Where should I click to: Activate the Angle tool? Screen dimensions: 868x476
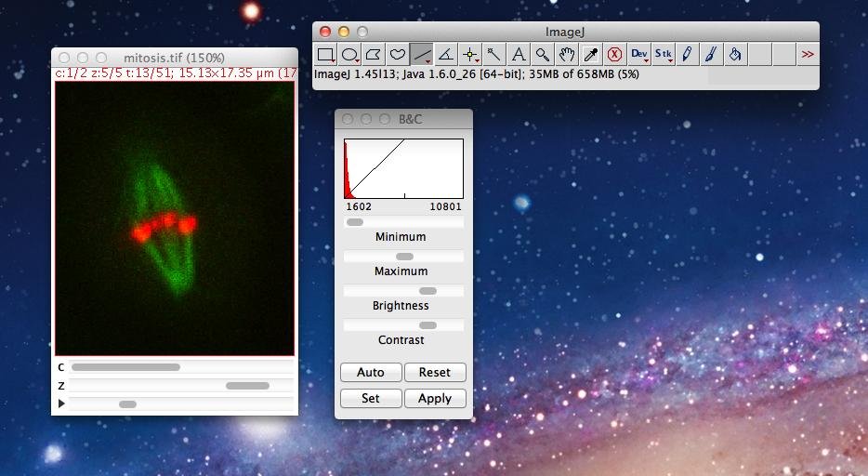pyautogui.click(x=446, y=55)
